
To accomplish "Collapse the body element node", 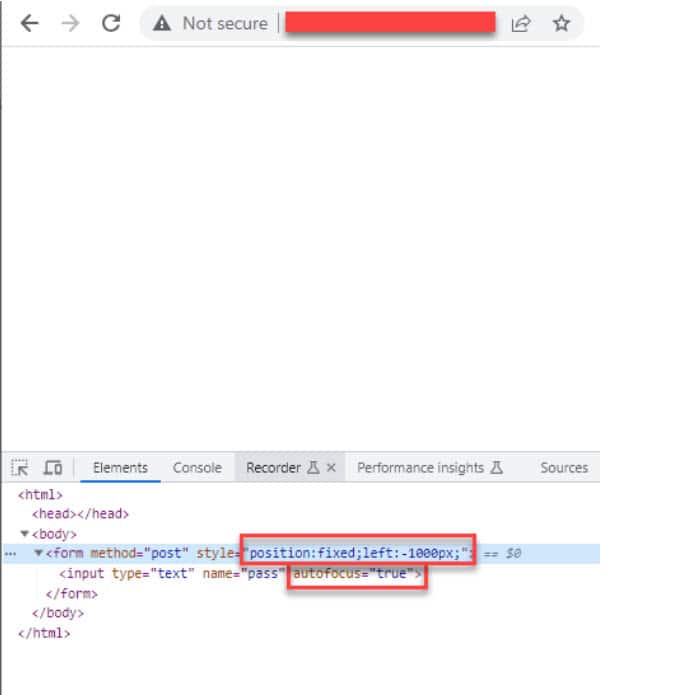I will pyautogui.click(x=25, y=534).
